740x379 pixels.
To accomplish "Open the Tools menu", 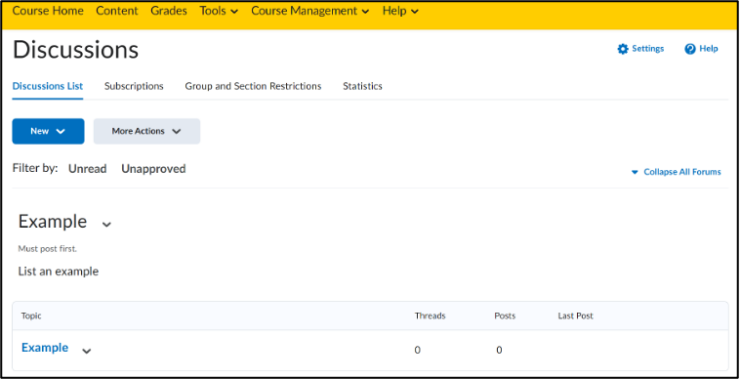I will 219,11.
